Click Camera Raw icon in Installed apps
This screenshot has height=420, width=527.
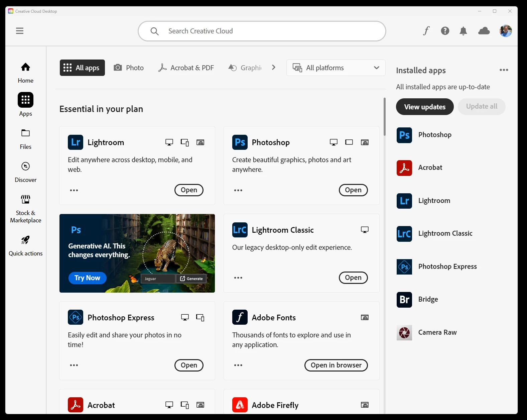coord(404,333)
